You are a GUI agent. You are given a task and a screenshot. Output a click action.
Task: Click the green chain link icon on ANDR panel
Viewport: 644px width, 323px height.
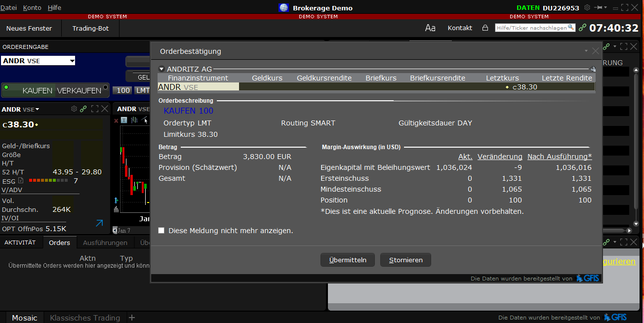(83, 109)
